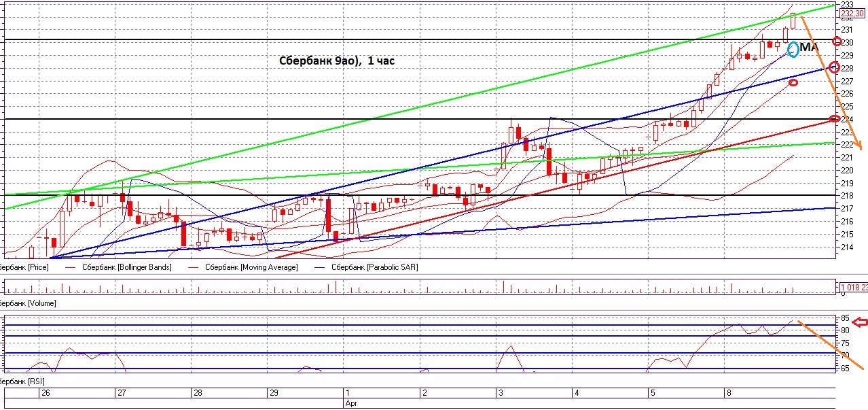
Task: Click the Apr month label
Action: pyautogui.click(x=351, y=403)
